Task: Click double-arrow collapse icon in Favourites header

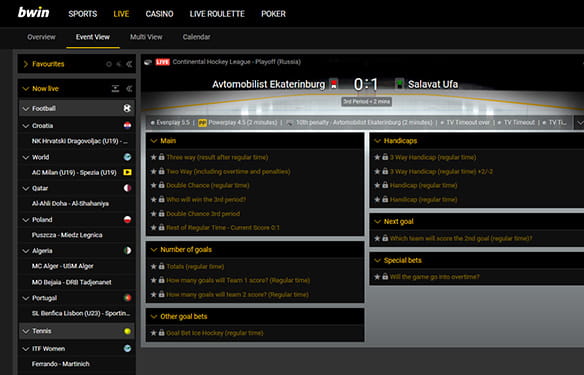Action: tap(129, 64)
